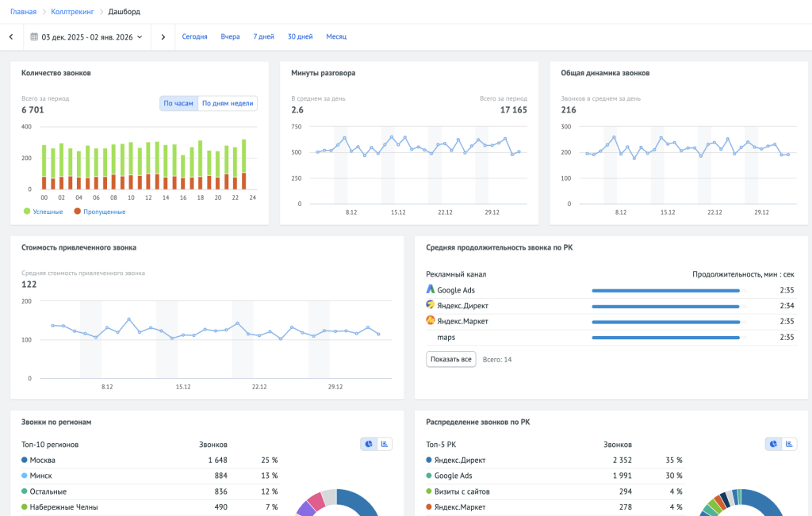Switch regions chart to pie view

tap(369, 444)
